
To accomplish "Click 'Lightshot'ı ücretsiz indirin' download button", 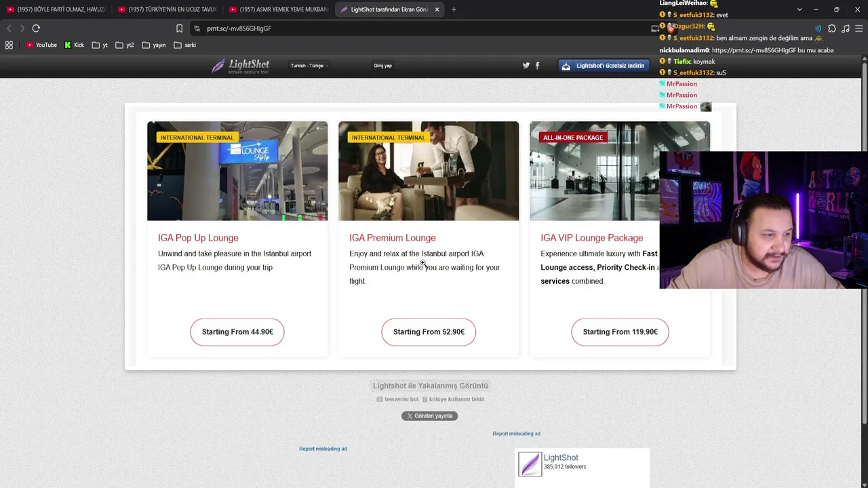I will [604, 66].
